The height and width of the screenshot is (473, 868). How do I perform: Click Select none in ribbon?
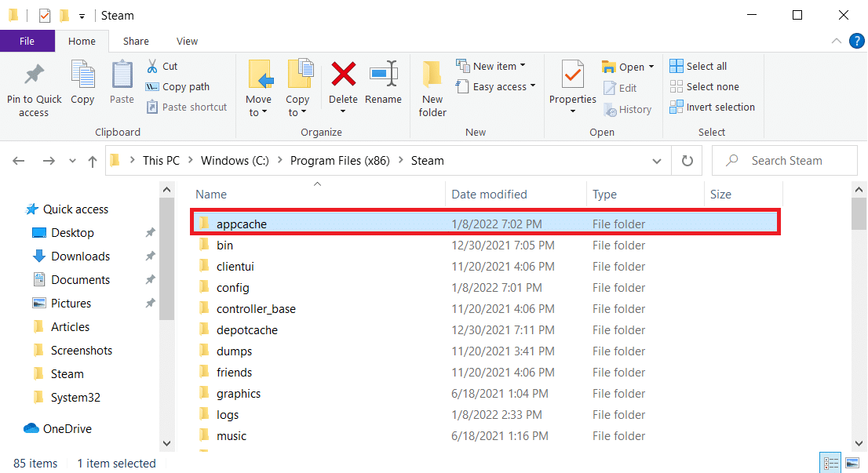[x=704, y=87]
